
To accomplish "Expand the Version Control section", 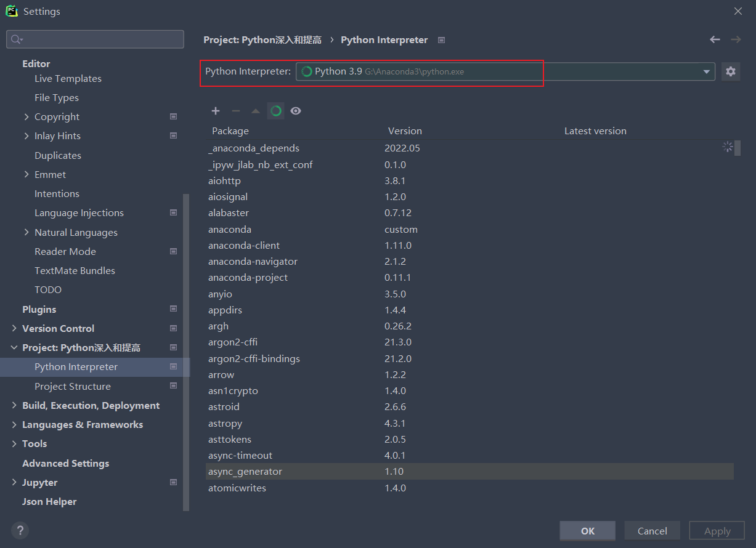I will 14,328.
